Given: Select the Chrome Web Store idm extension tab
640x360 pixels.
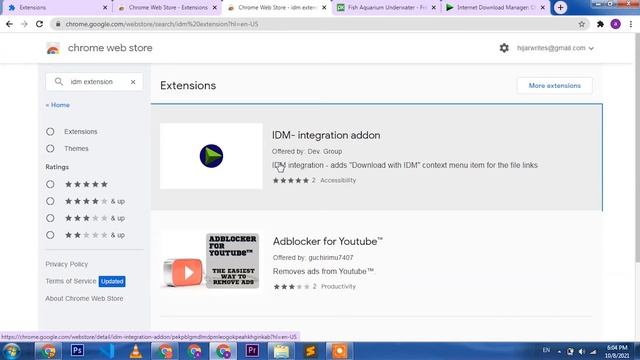Looking at the screenshot, I should (x=276, y=7).
